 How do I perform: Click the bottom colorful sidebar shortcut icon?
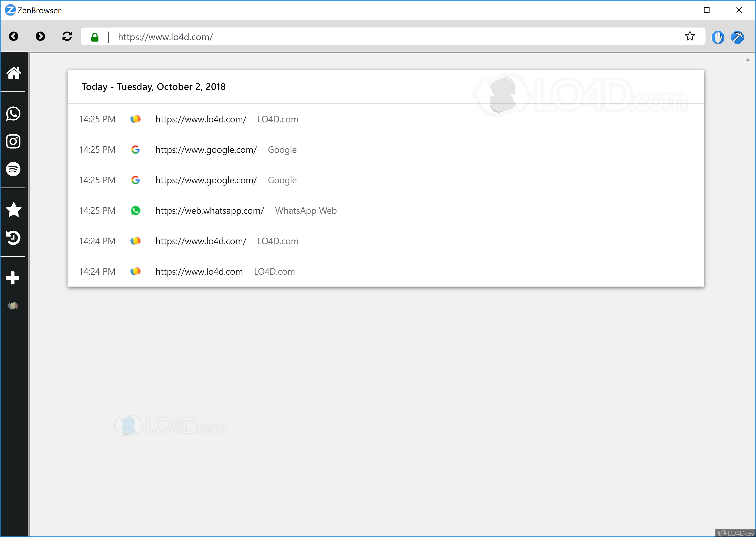(x=13, y=305)
